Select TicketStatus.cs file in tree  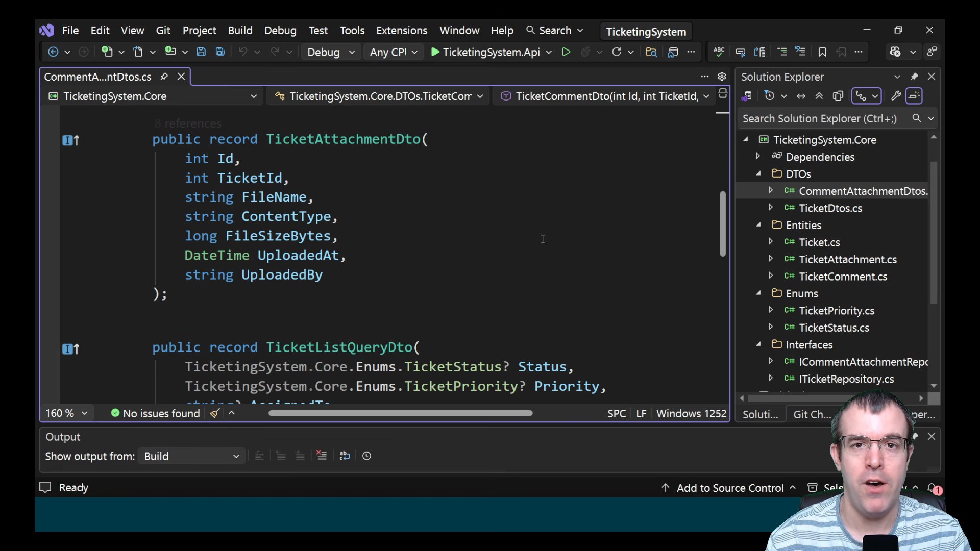point(834,328)
